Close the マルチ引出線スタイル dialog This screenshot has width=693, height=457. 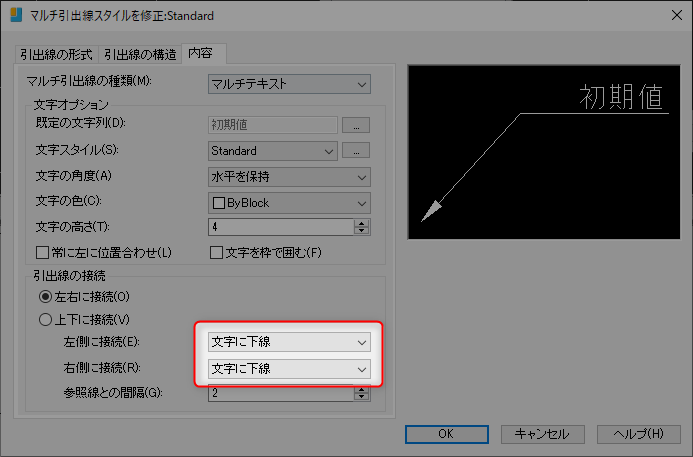tap(677, 15)
